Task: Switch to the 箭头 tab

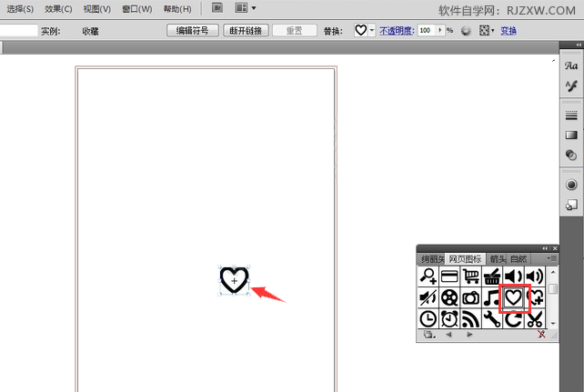Action: pyautogui.click(x=498, y=258)
